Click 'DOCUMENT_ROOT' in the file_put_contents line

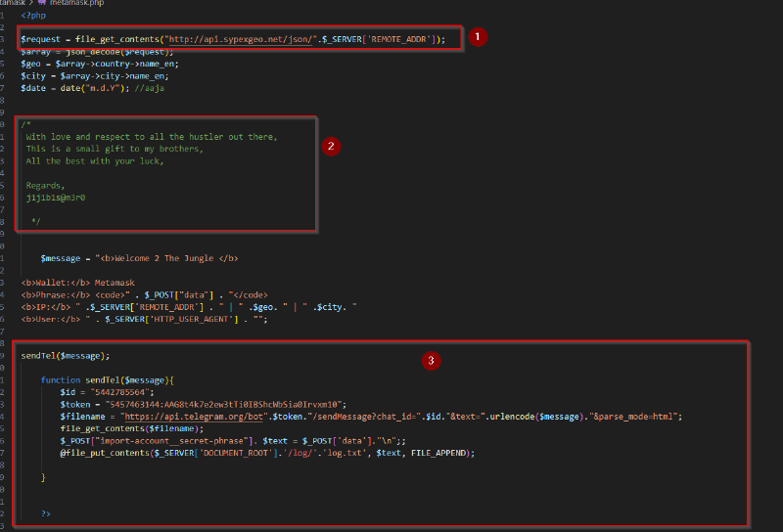coord(238,453)
